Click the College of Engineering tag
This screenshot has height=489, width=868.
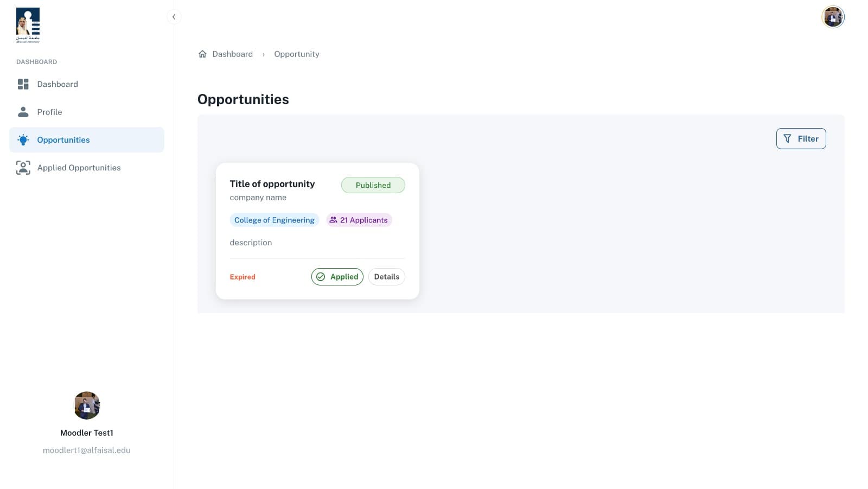[x=275, y=220]
